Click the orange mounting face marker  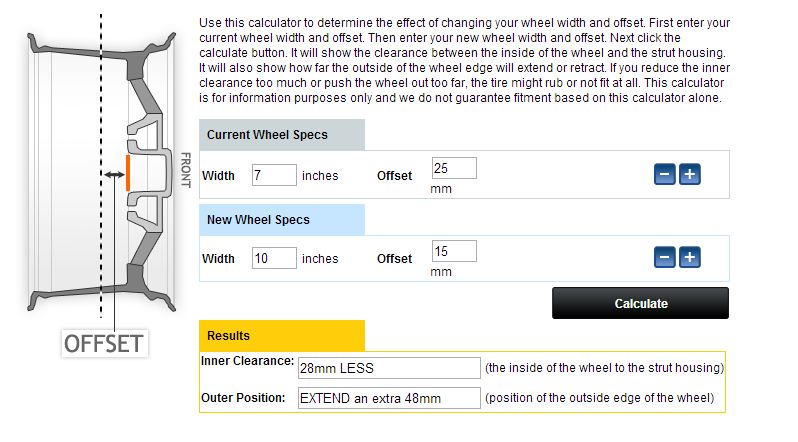(128, 171)
